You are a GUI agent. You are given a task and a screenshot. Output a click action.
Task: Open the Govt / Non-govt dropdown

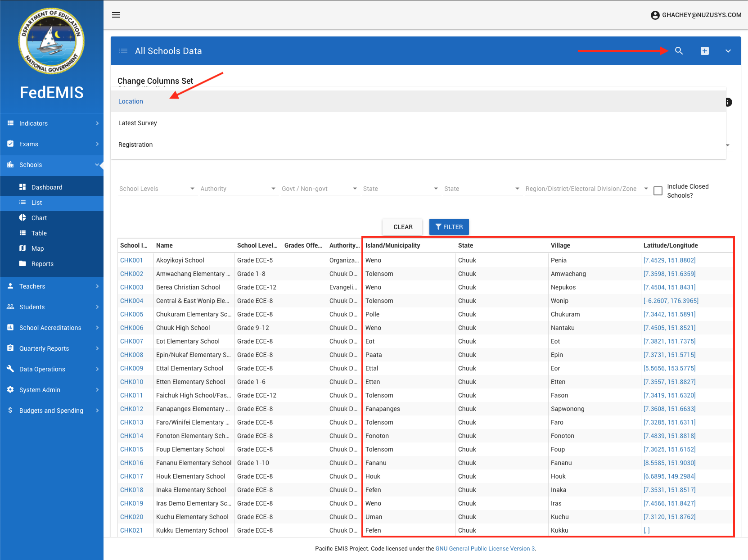(319, 189)
